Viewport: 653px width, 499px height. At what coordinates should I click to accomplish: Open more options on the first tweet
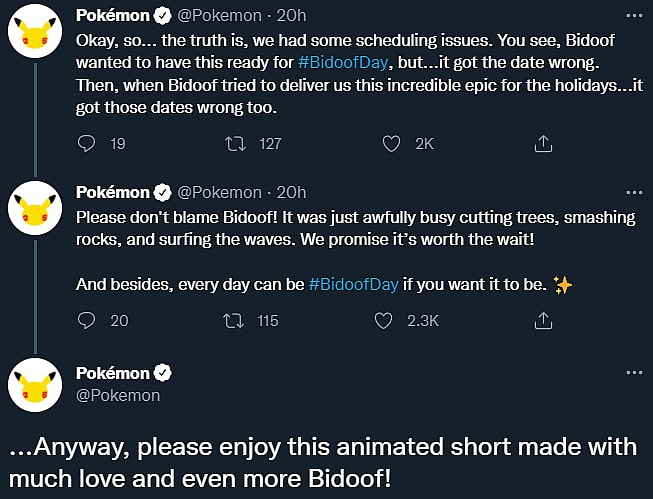pyautogui.click(x=633, y=17)
